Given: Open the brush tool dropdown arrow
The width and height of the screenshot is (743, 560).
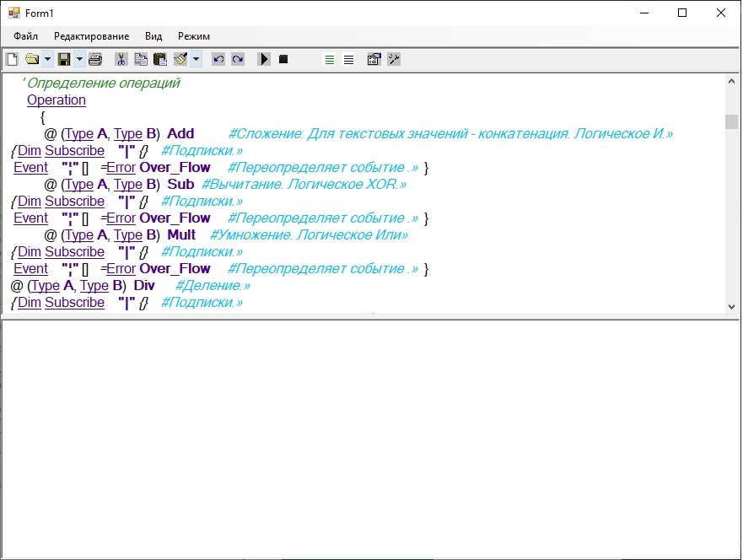Looking at the screenshot, I should pos(197,59).
